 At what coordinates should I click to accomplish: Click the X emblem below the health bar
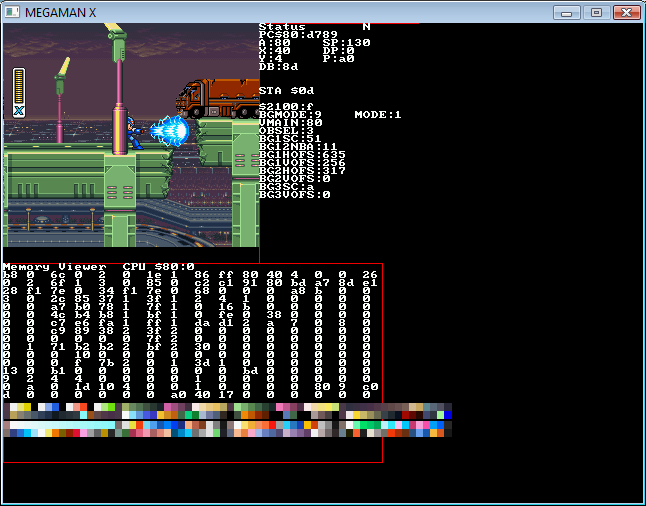click(19, 111)
